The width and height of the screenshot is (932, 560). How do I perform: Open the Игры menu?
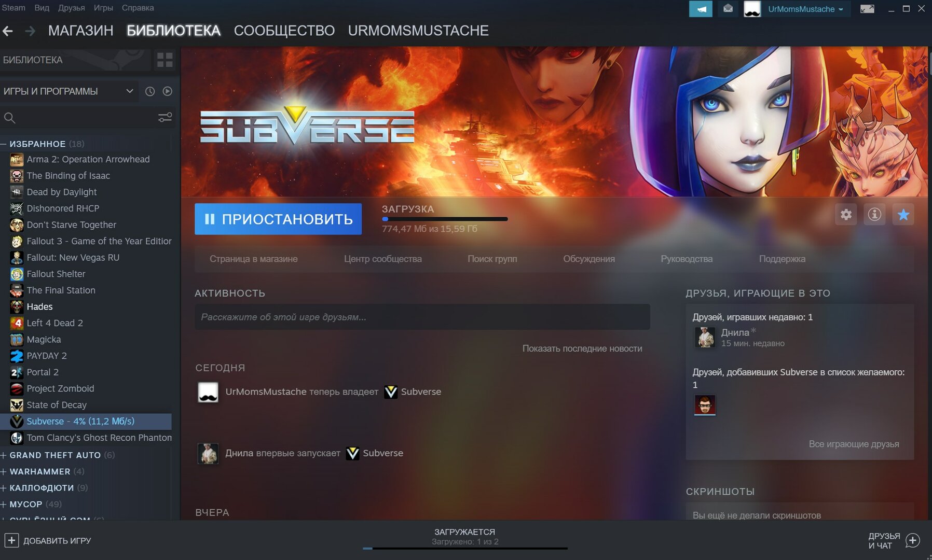pos(103,8)
